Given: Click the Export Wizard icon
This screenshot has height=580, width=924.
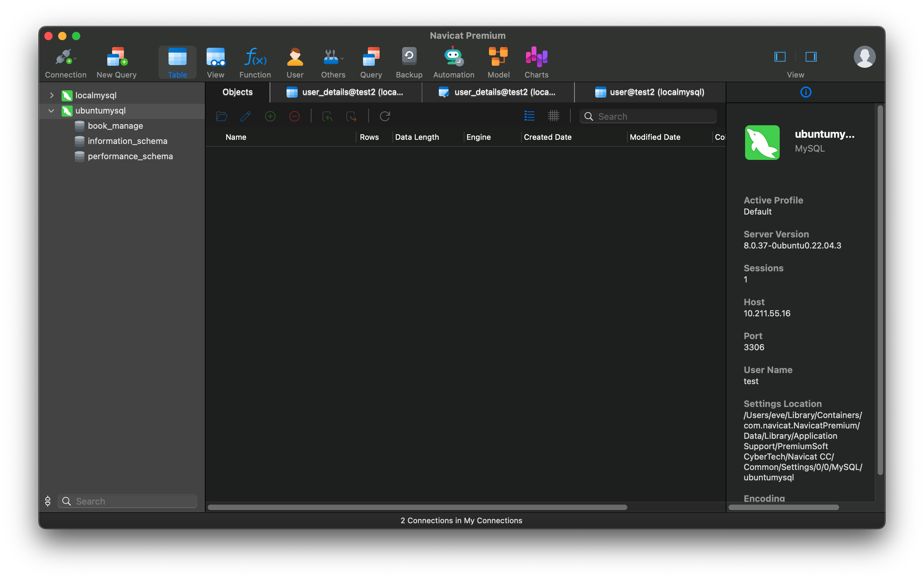Looking at the screenshot, I should click(x=351, y=116).
